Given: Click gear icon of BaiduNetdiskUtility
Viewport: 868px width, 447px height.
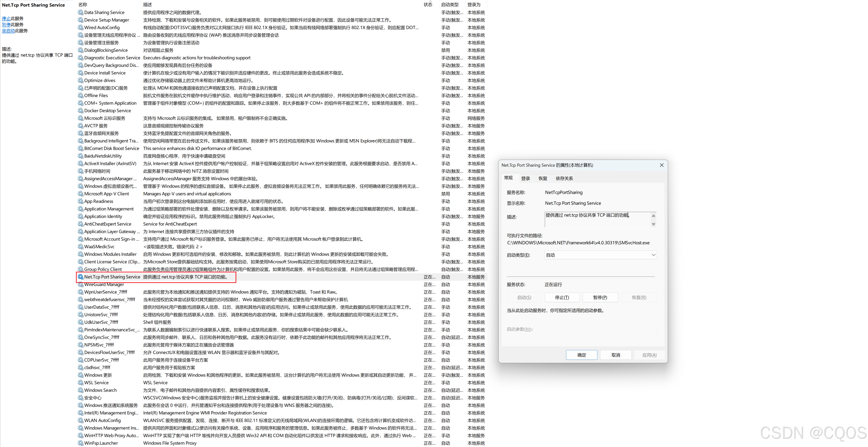Looking at the screenshot, I should point(81,156).
